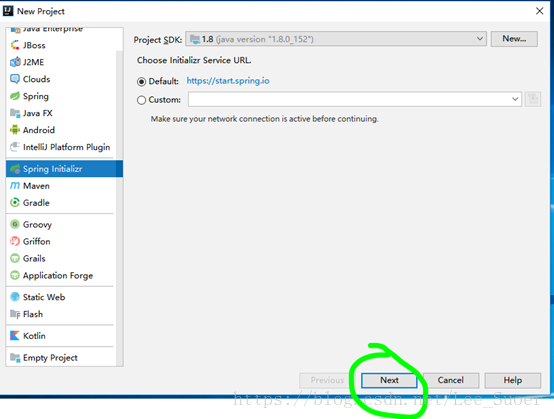The width and height of the screenshot is (554, 419).
Task: Click the Java FX folder icon
Action: [15, 113]
